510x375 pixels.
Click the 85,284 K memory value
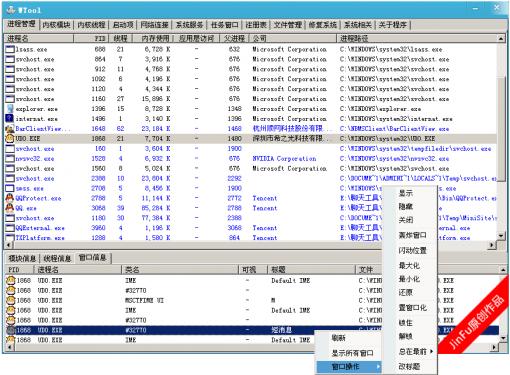click(156, 208)
